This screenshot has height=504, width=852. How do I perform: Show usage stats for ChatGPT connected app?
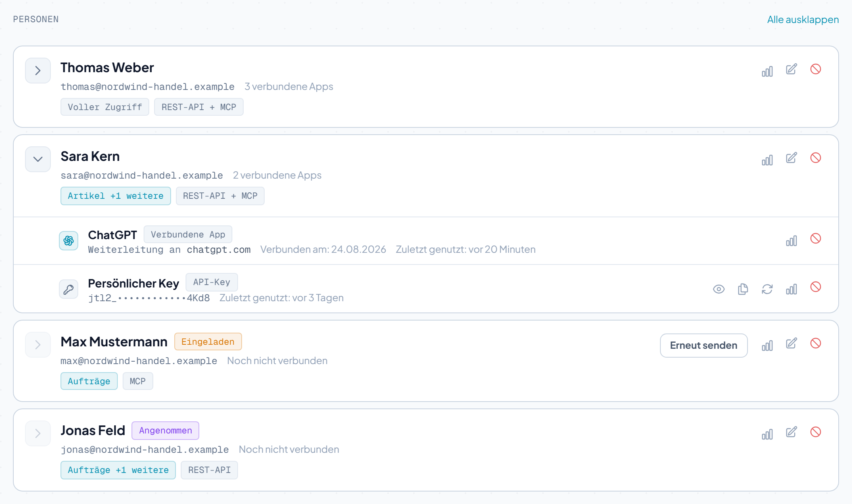click(791, 241)
